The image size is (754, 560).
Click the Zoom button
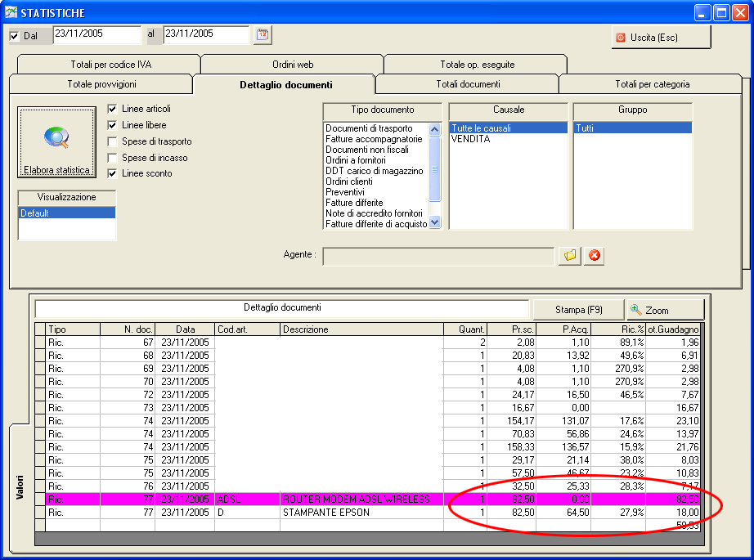click(666, 310)
